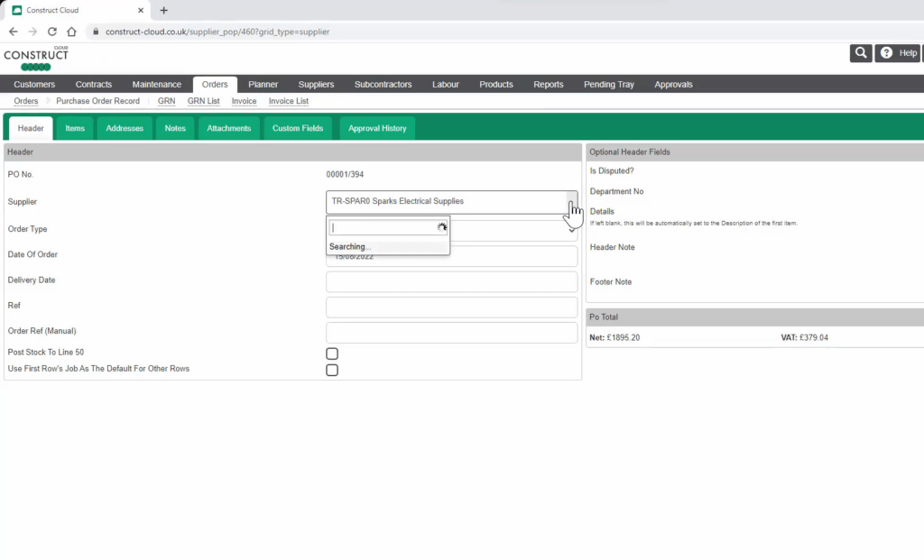The image size is (924, 560).
Task: Open the Subcontractors menu
Action: point(383,84)
